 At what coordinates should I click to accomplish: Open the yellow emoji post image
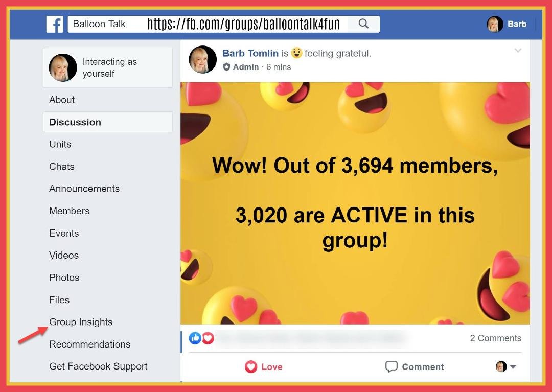[x=355, y=203]
